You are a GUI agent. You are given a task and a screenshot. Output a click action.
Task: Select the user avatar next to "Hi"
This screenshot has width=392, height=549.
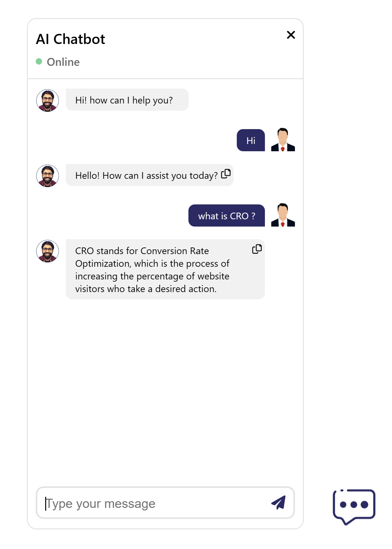coord(283,140)
